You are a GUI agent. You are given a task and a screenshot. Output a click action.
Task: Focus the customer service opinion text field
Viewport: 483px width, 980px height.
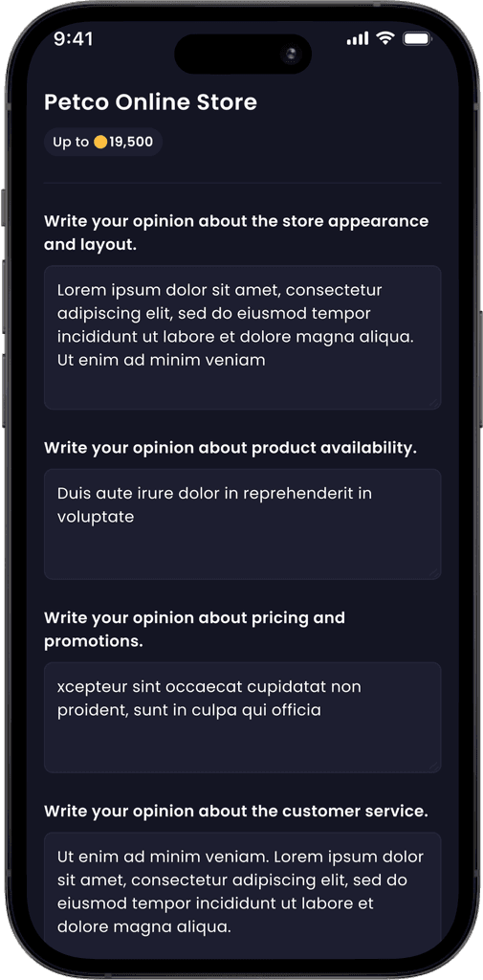click(242, 887)
